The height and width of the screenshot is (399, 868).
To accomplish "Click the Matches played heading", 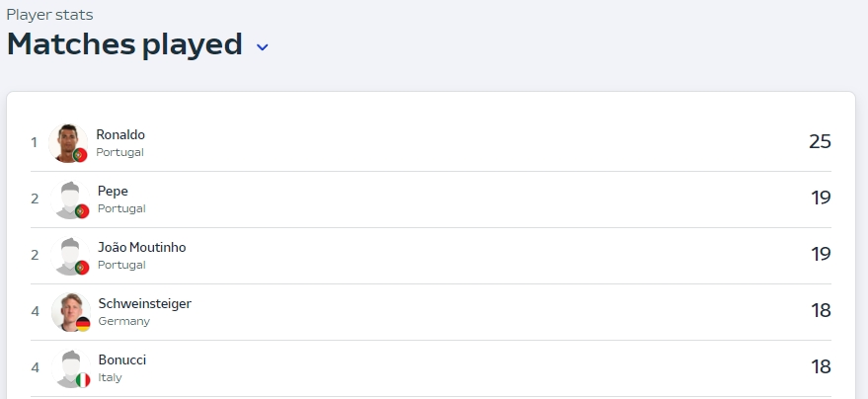I will pos(124,44).
